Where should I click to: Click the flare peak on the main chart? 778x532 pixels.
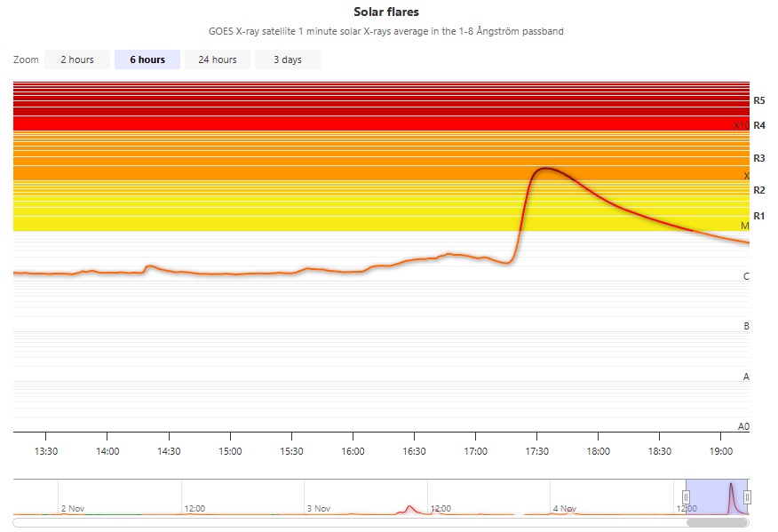tap(544, 168)
